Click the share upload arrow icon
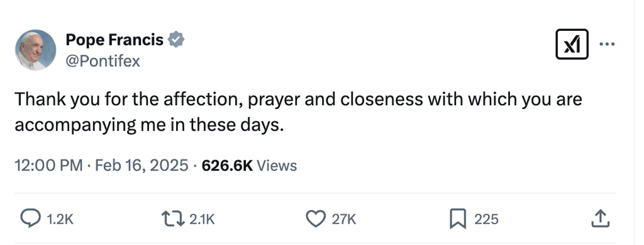Screen dimensions: 644x245 [x=601, y=219]
